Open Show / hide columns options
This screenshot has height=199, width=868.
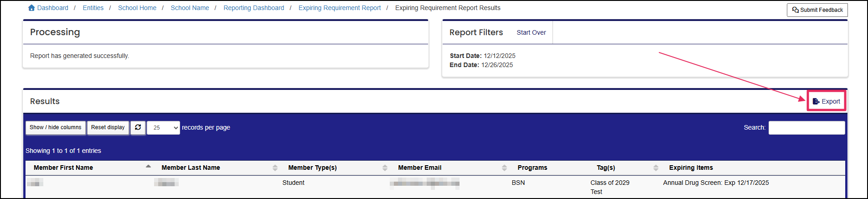pyautogui.click(x=56, y=127)
